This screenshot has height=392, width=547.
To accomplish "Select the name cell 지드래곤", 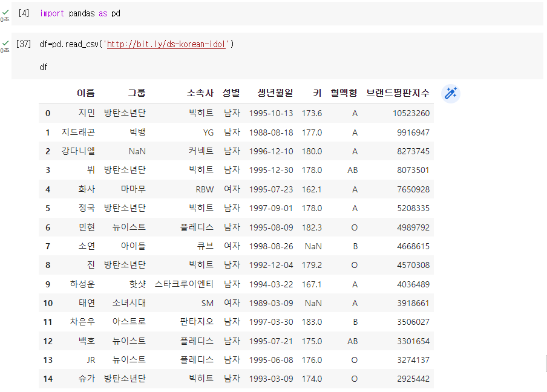I will 78,132.
